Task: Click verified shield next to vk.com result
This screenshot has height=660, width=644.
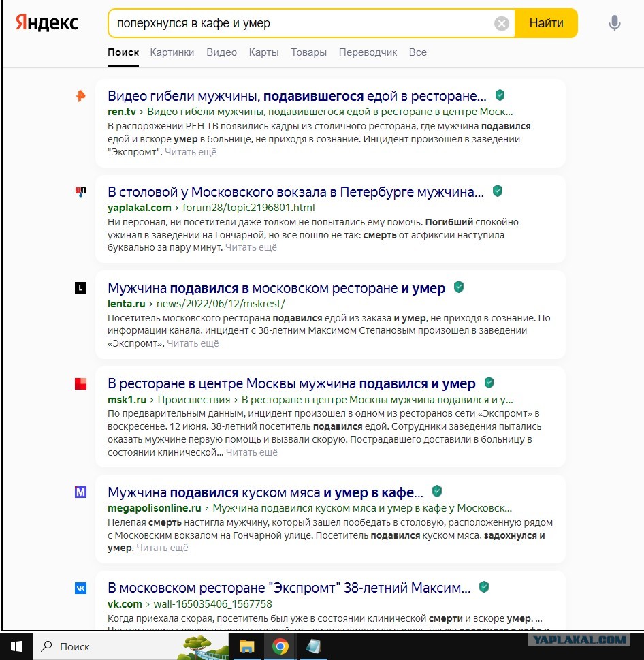Action: (x=484, y=586)
